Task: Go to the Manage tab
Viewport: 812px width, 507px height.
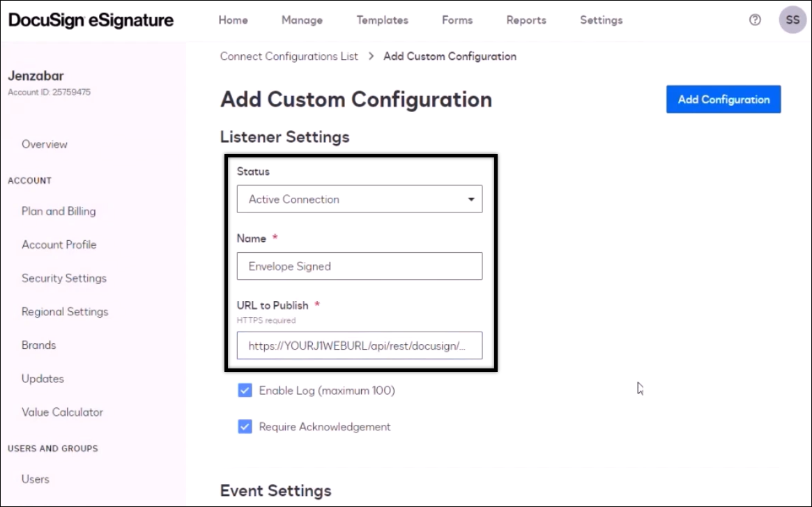Action: point(302,20)
